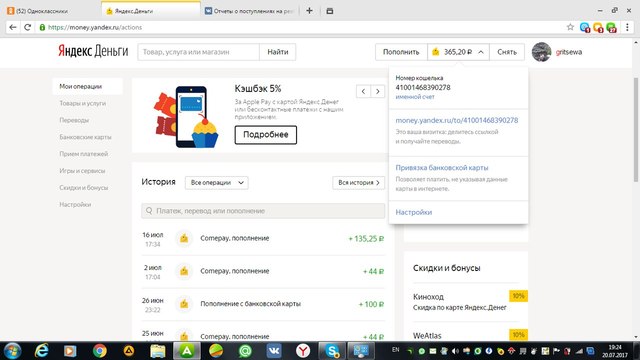Open the money.yandex.ru/to/41001468390278 link

point(457,120)
